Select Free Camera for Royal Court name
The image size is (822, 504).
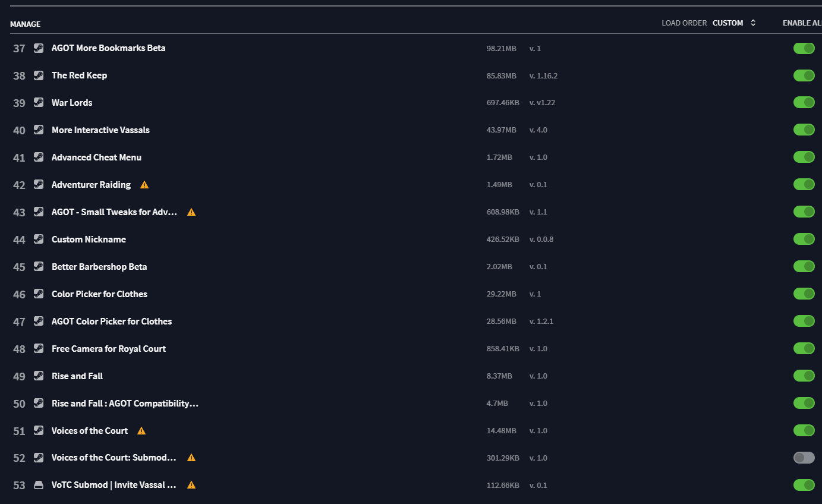click(x=109, y=349)
